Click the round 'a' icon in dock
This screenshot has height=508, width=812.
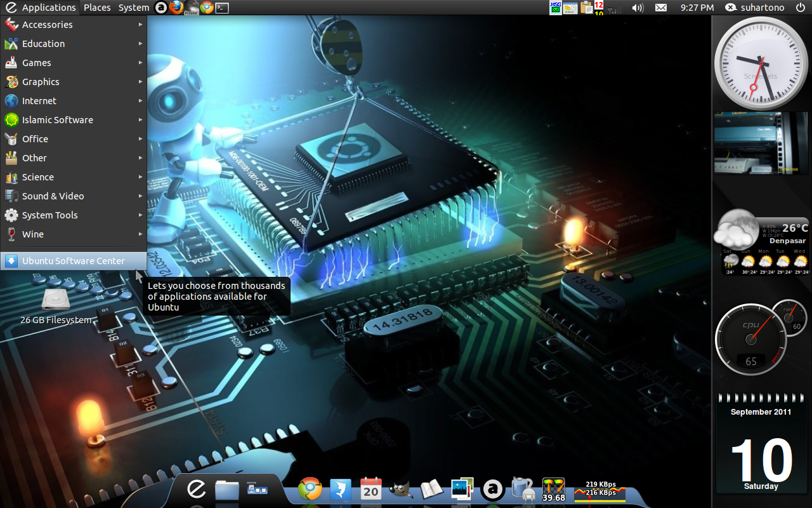click(x=493, y=489)
